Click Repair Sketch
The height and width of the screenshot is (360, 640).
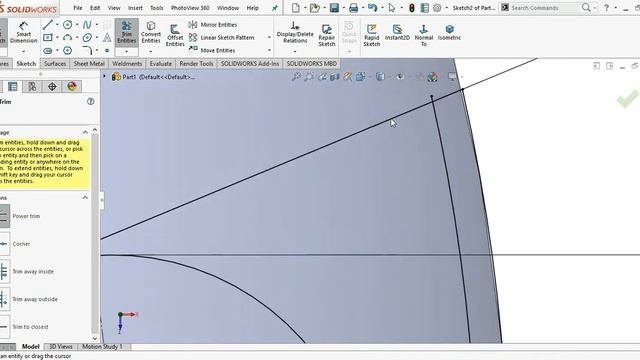pos(327,35)
